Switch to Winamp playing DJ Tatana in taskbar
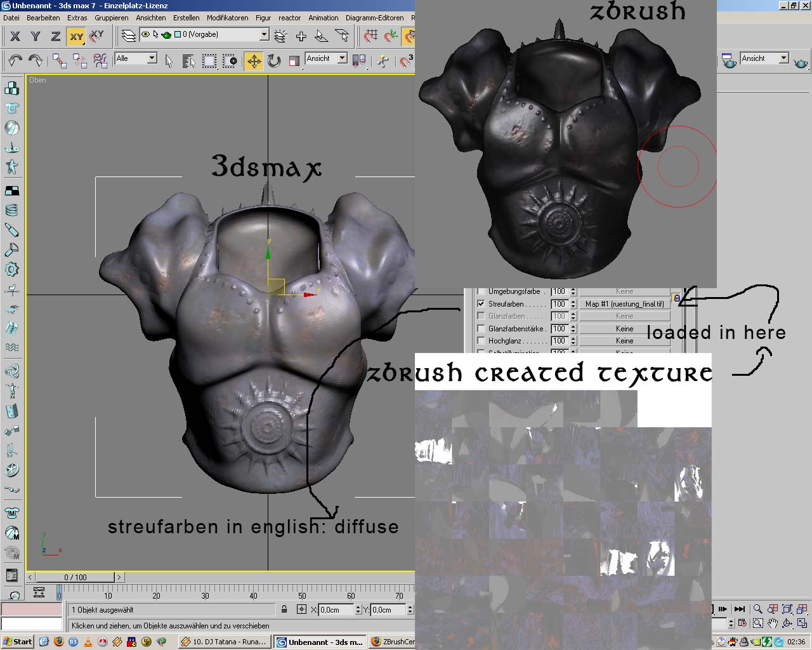812x650 pixels. click(x=222, y=642)
